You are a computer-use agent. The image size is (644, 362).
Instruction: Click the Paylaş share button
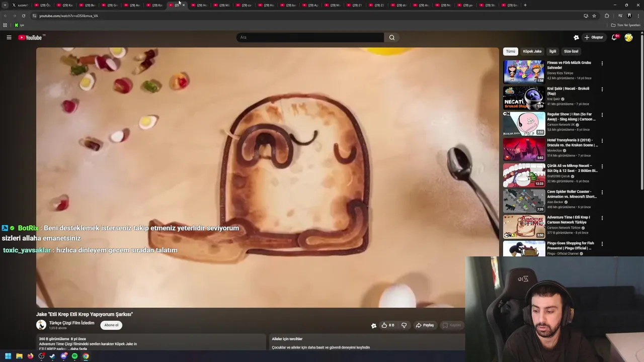point(425,325)
